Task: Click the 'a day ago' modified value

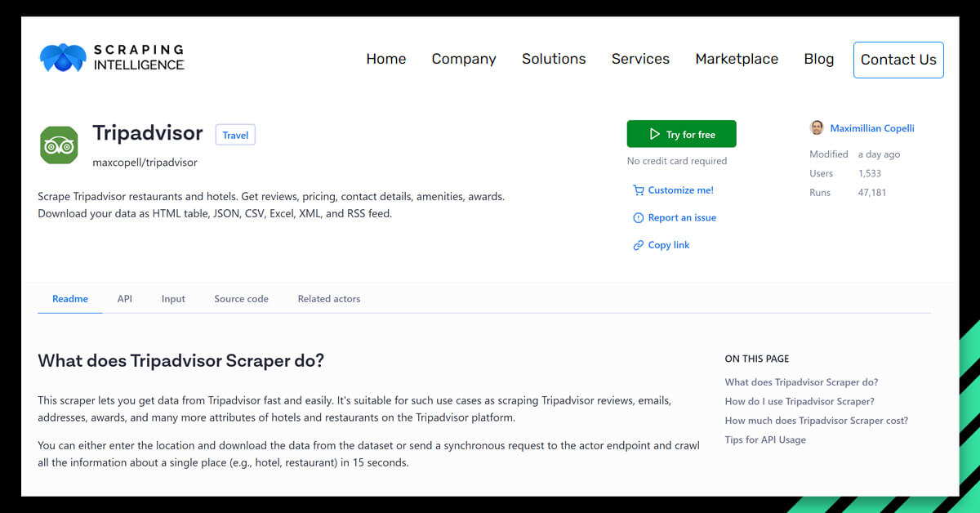Action: click(880, 154)
